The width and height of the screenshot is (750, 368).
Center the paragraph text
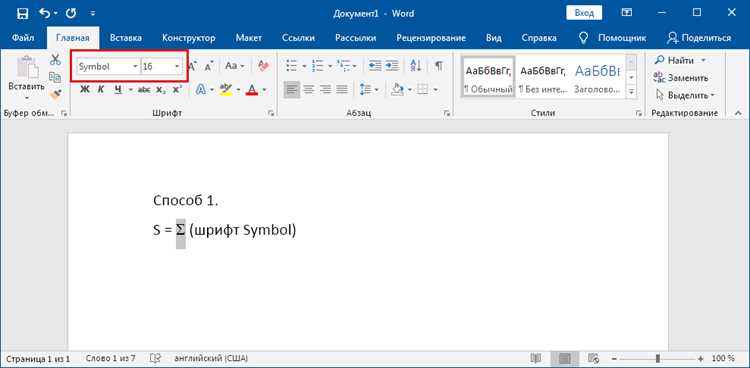point(309,89)
